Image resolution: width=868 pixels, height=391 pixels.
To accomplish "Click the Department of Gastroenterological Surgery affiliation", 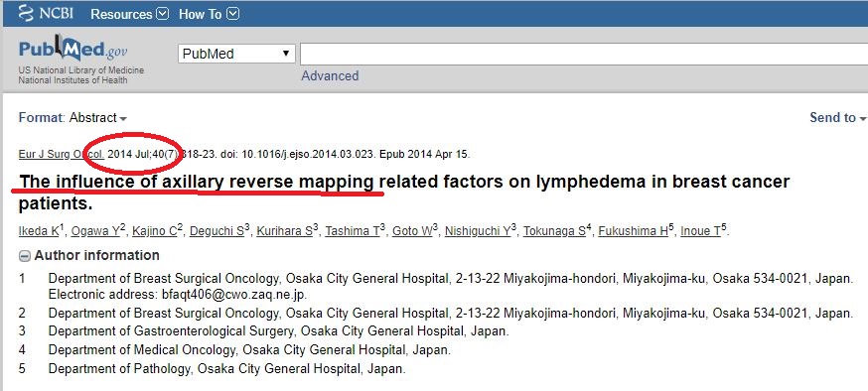I will (278, 331).
